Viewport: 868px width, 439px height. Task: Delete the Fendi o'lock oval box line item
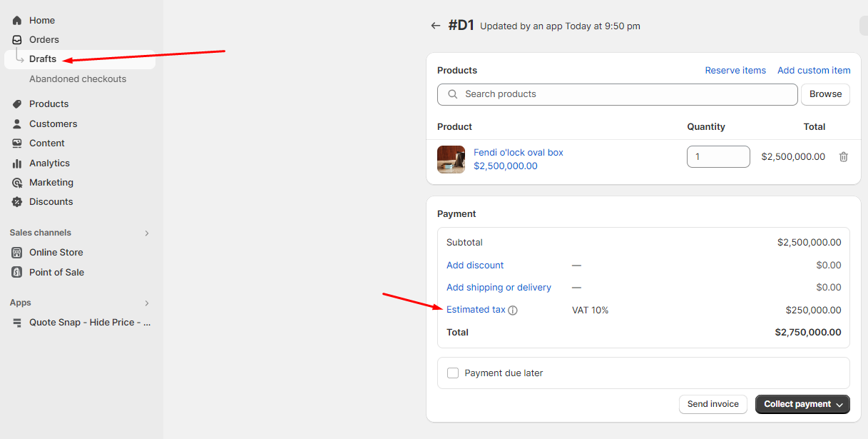pyautogui.click(x=843, y=157)
